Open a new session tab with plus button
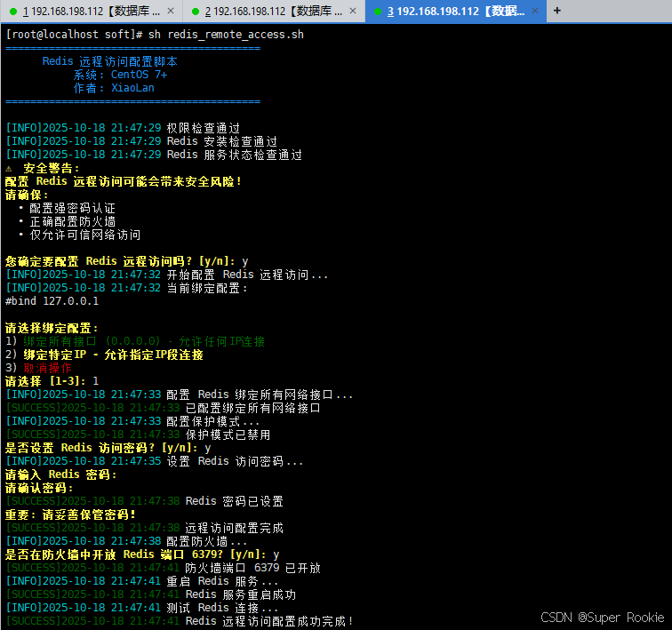The height and width of the screenshot is (630, 672). coord(557,11)
